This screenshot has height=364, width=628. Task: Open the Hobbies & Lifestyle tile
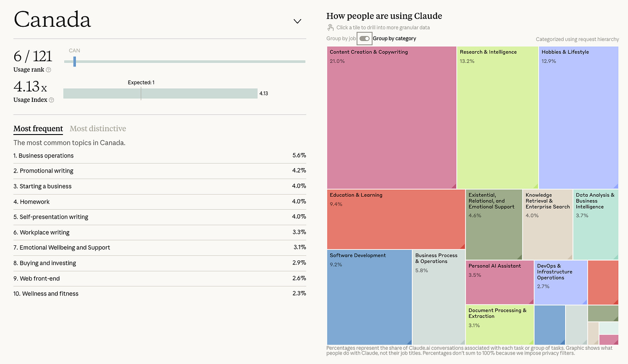[x=578, y=118]
